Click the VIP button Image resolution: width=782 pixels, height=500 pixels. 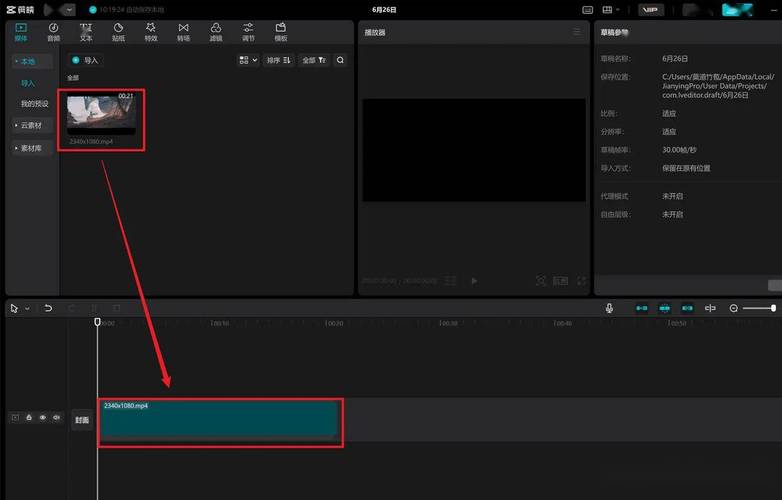651,9
